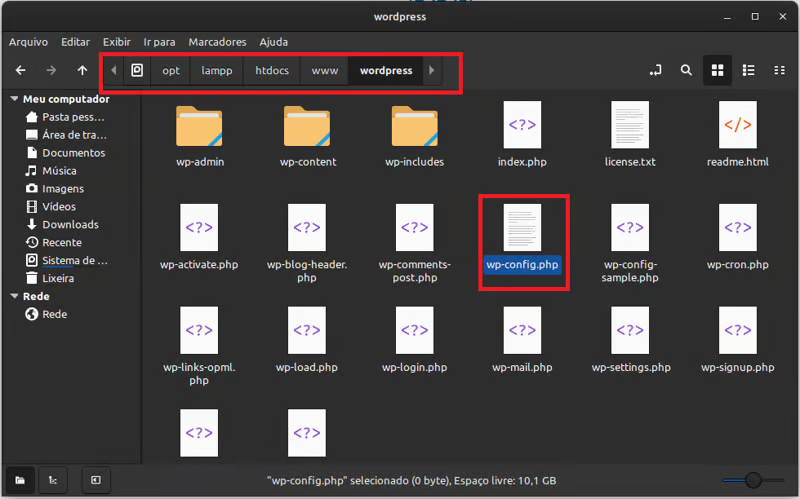
Task: Select the wp-blog-header.php file icon
Action: (x=307, y=228)
